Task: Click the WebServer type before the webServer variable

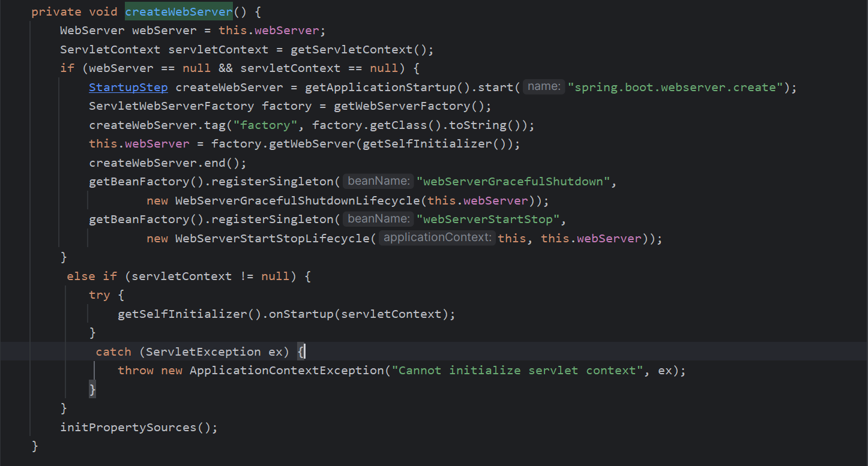Action: click(92, 30)
